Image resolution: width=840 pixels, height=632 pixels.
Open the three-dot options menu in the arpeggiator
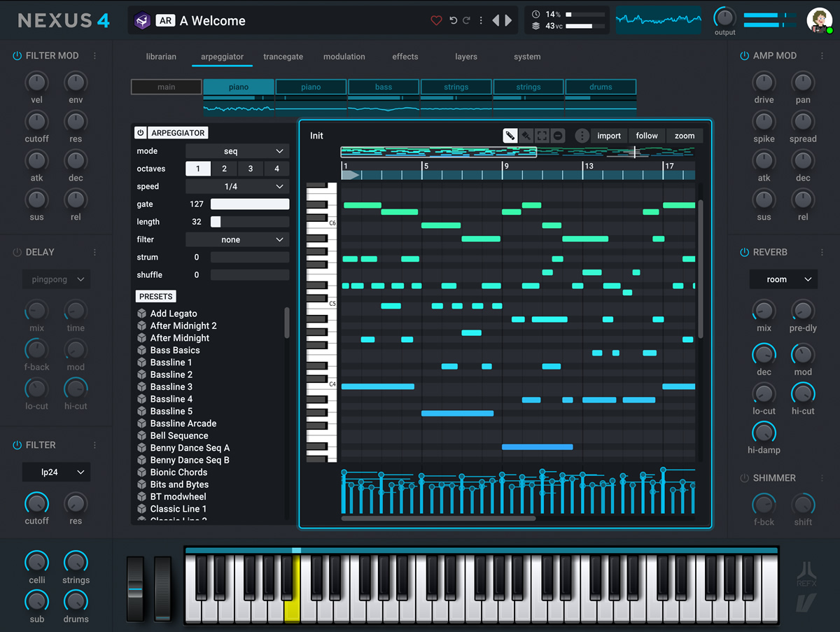[x=582, y=136]
